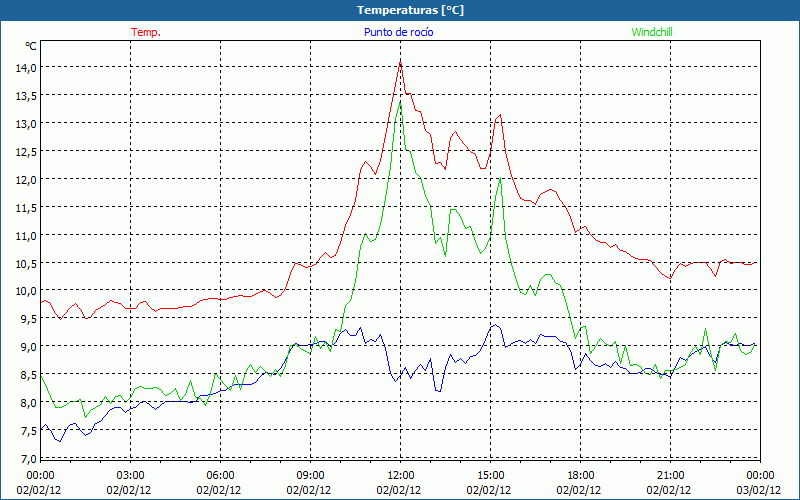Screen dimensions: 800x500
Task: Click the 06:00 time label on x-axis
Action: tap(220, 475)
